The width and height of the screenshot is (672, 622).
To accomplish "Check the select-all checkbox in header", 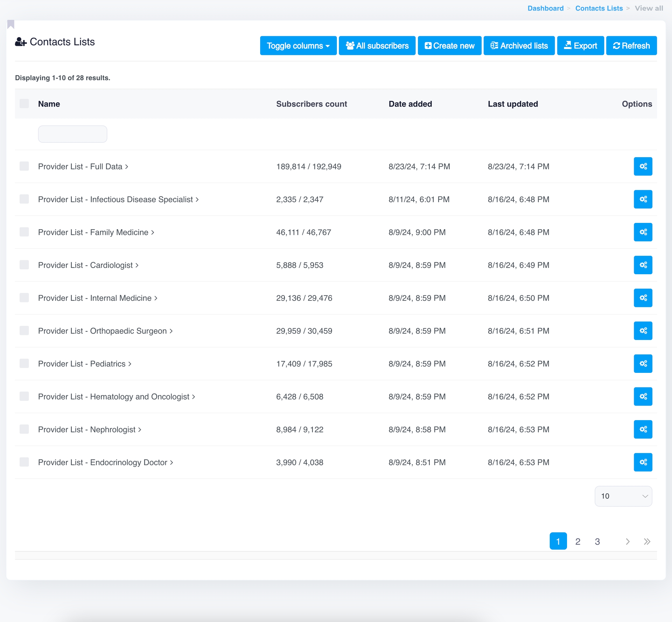I will [x=24, y=104].
